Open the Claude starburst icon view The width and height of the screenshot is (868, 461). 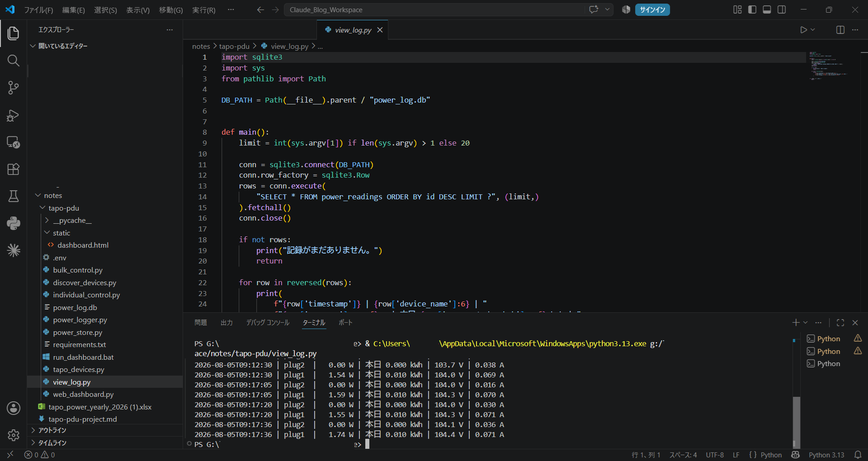14,250
